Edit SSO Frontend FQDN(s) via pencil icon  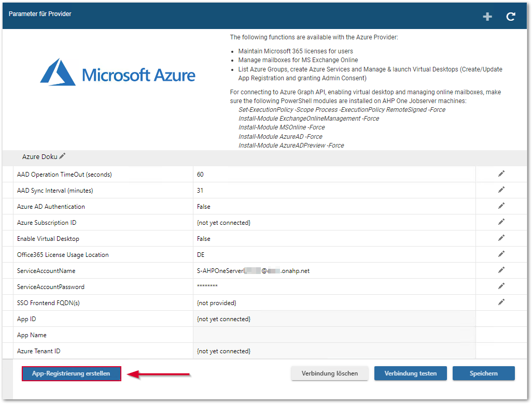coord(501,302)
